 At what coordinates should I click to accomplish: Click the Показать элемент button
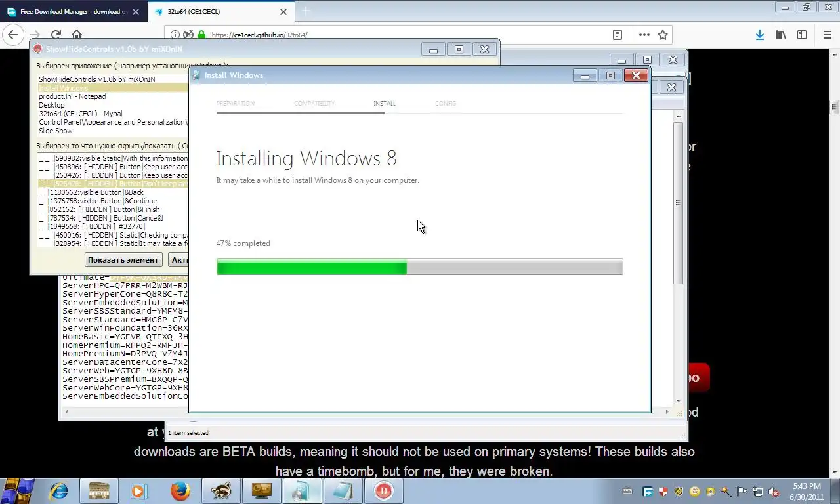pyautogui.click(x=123, y=260)
